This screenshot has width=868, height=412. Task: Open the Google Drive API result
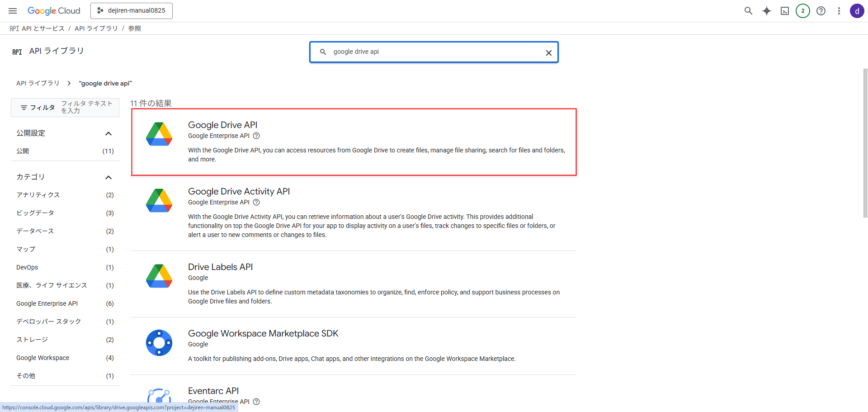coord(222,125)
